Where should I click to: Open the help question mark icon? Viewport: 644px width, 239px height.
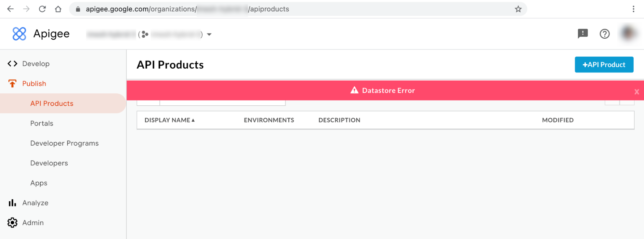(604, 34)
